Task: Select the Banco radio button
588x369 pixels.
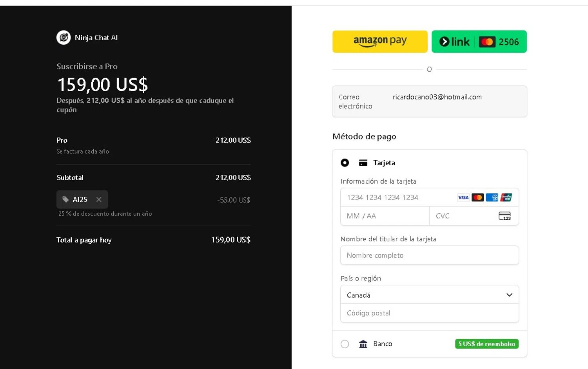Action: coord(345,344)
